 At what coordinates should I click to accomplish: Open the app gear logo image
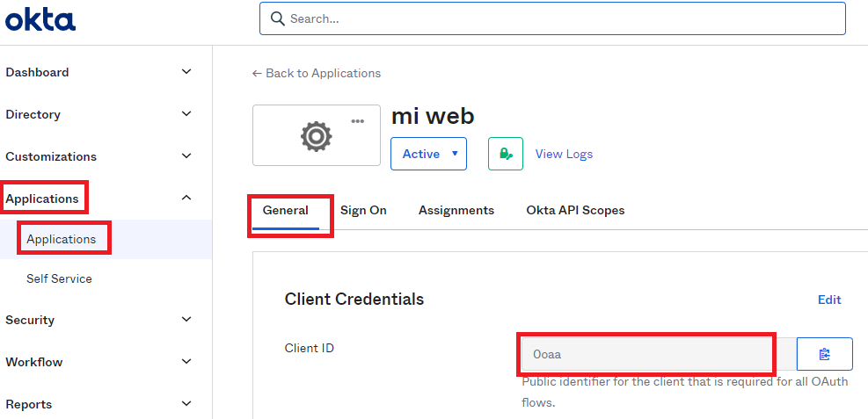click(316, 136)
